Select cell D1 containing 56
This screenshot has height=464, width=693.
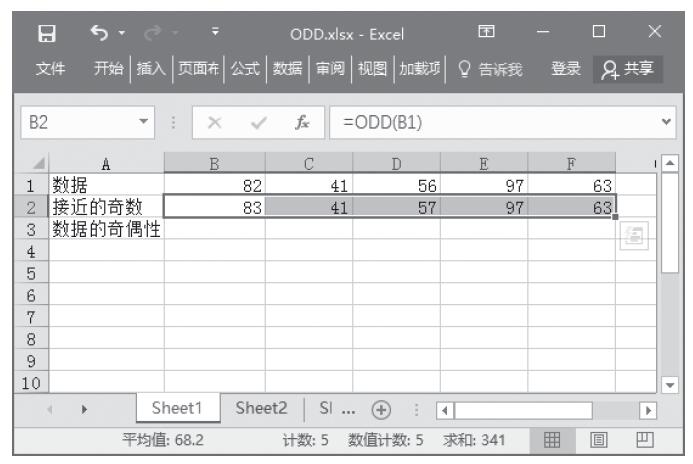click(x=396, y=184)
